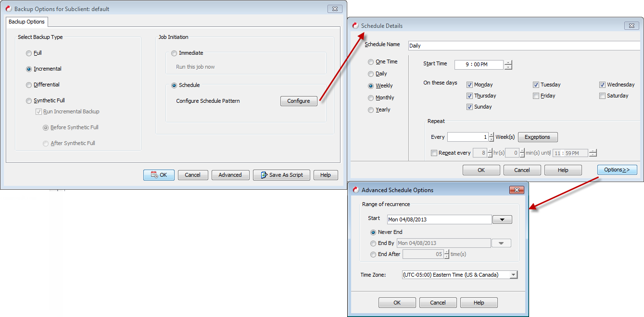The image size is (644, 317).
Task: Uncheck the Monday checkbox
Action: pos(470,85)
